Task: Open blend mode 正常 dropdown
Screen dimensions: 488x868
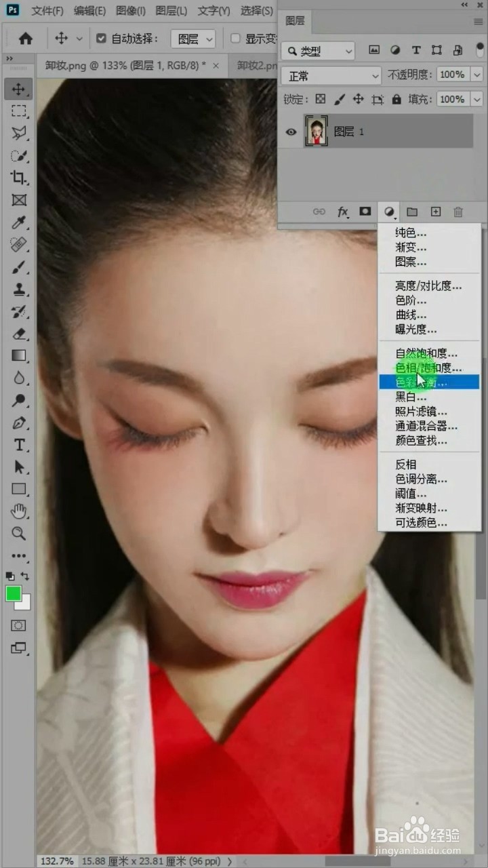Action: point(332,75)
